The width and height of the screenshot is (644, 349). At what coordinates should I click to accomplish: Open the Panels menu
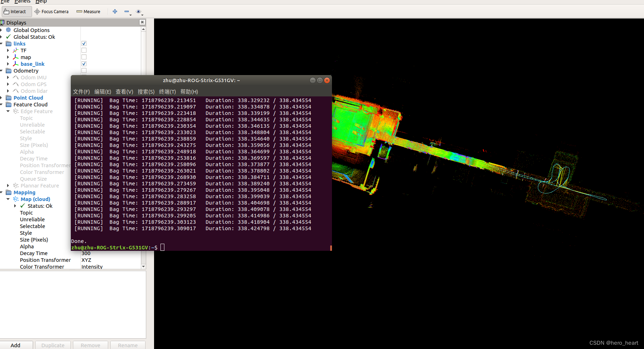pyautogui.click(x=22, y=1)
